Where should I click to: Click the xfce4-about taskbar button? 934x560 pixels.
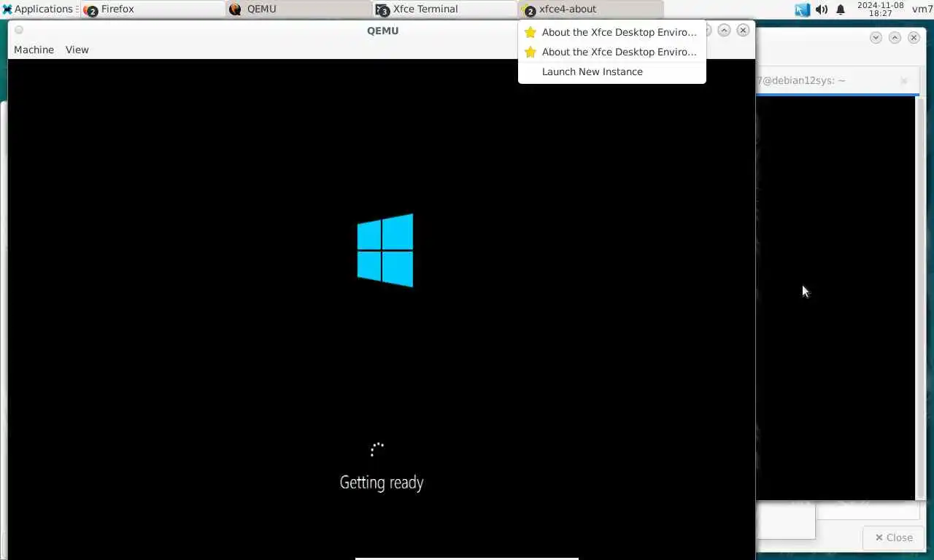click(x=591, y=9)
